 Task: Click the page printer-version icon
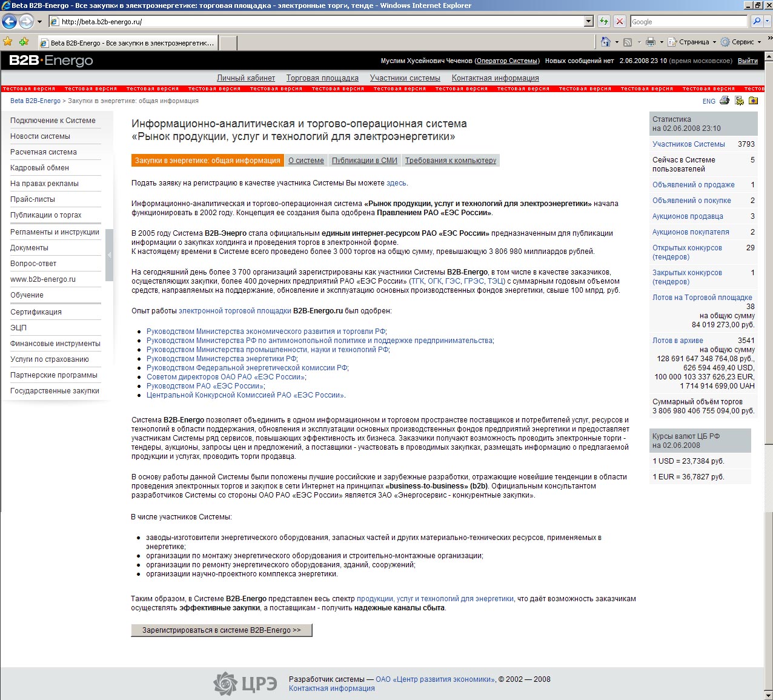coord(725,101)
